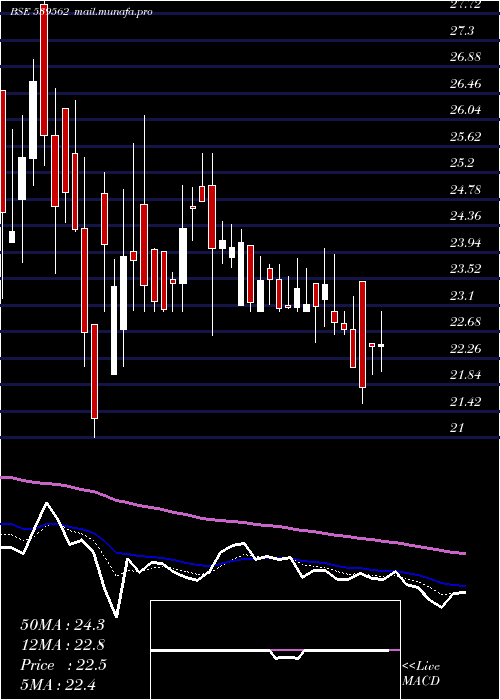Click the 25.62 price axis label
This screenshot has width=500, height=700.
tap(466, 136)
